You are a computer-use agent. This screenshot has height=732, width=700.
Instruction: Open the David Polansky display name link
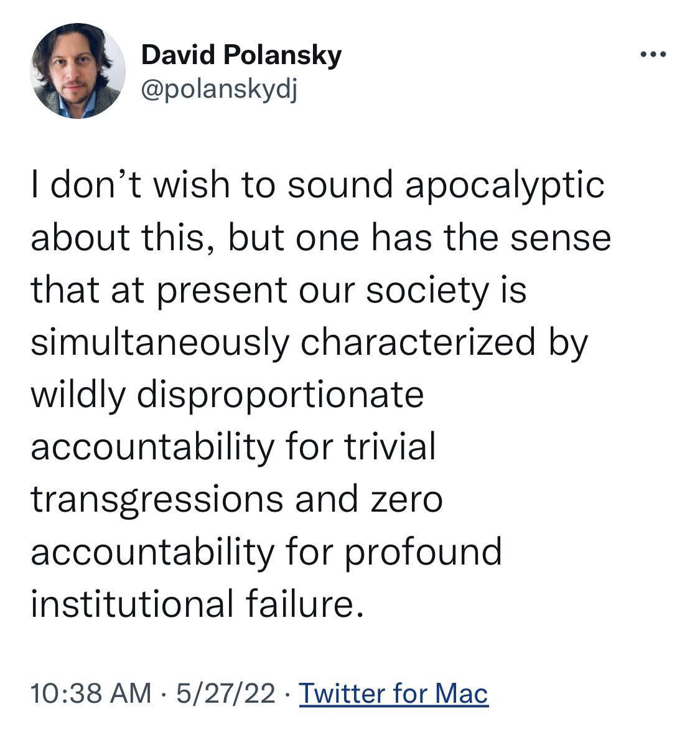coord(241,55)
